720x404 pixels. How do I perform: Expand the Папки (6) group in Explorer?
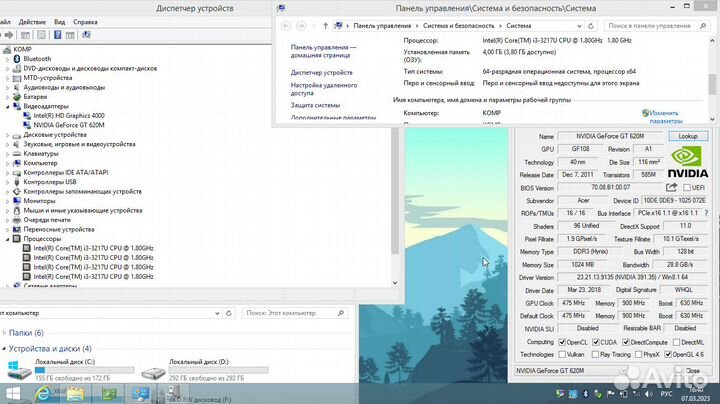(x=4, y=333)
